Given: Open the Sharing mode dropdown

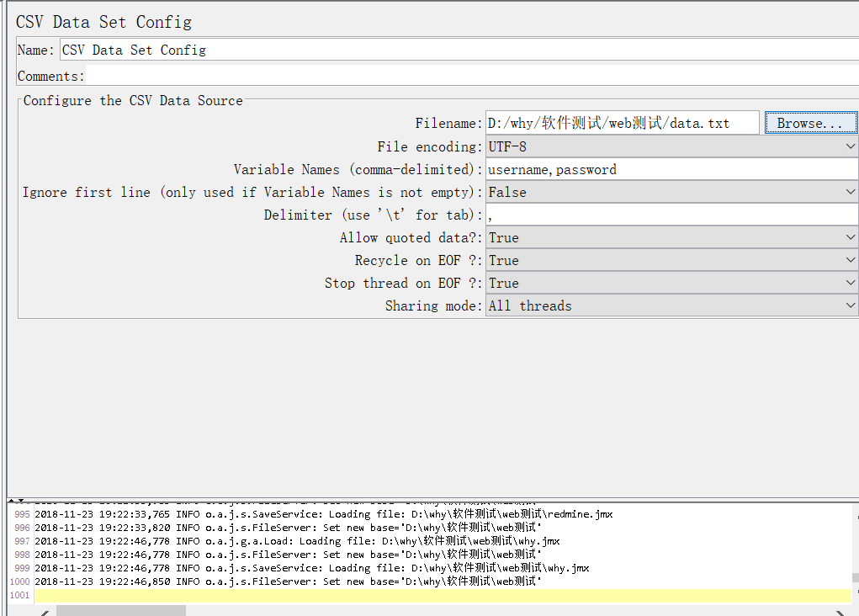Looking at the screenshot, I should (x=671, y=305).
